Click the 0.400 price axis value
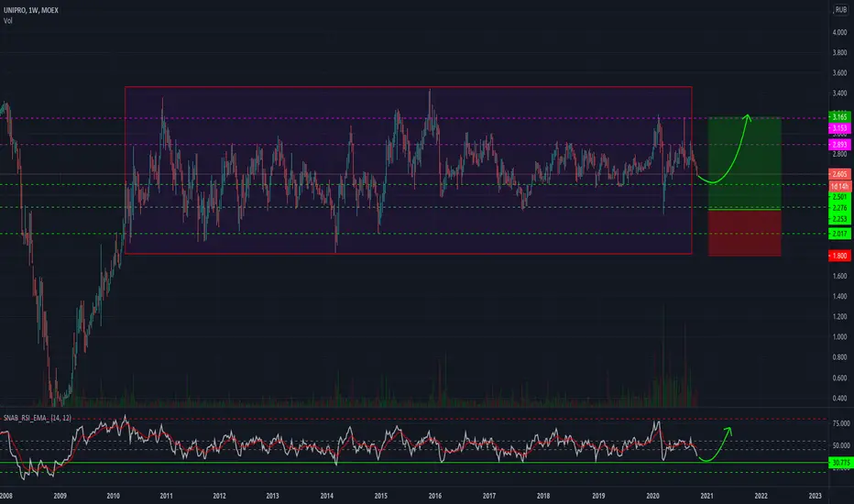Screen dimensions: 854x504 [839, 399]
